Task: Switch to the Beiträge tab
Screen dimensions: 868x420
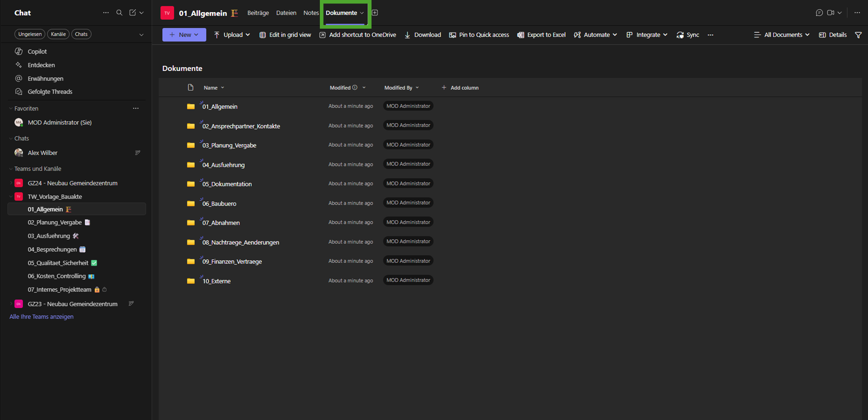Action: tap(258, 13)
